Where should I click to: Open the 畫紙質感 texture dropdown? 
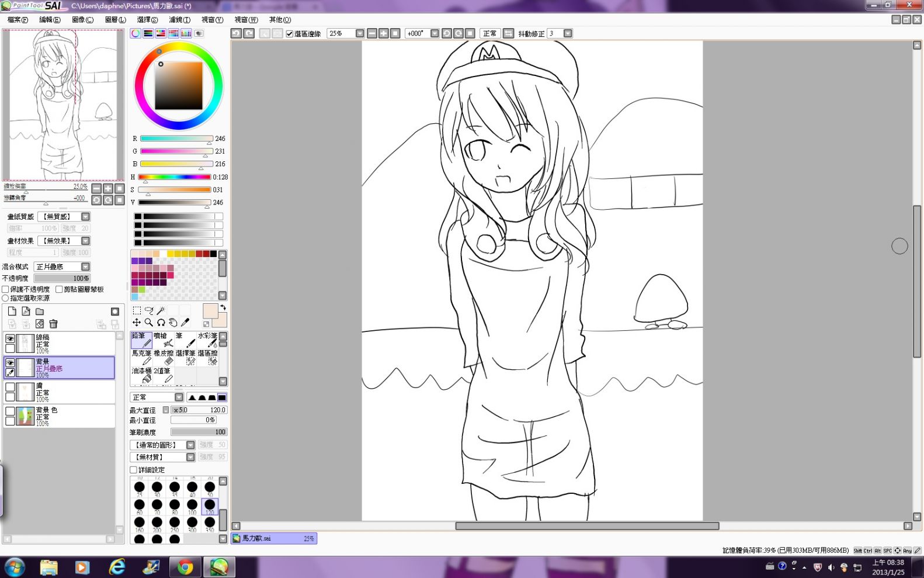85,217
